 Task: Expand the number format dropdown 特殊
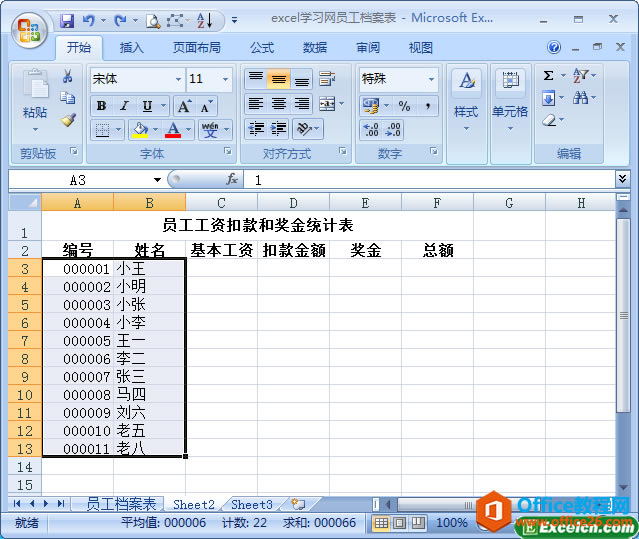click(431, 79)
